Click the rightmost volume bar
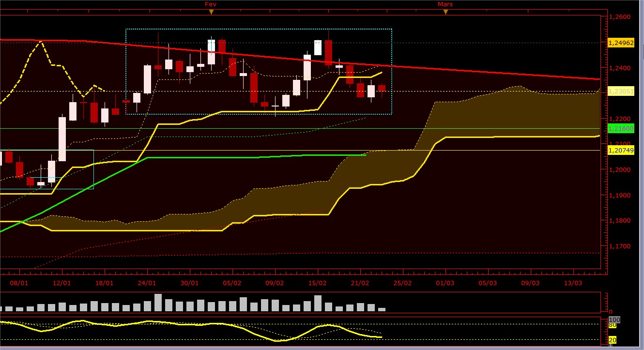 [x=382, y=309]
